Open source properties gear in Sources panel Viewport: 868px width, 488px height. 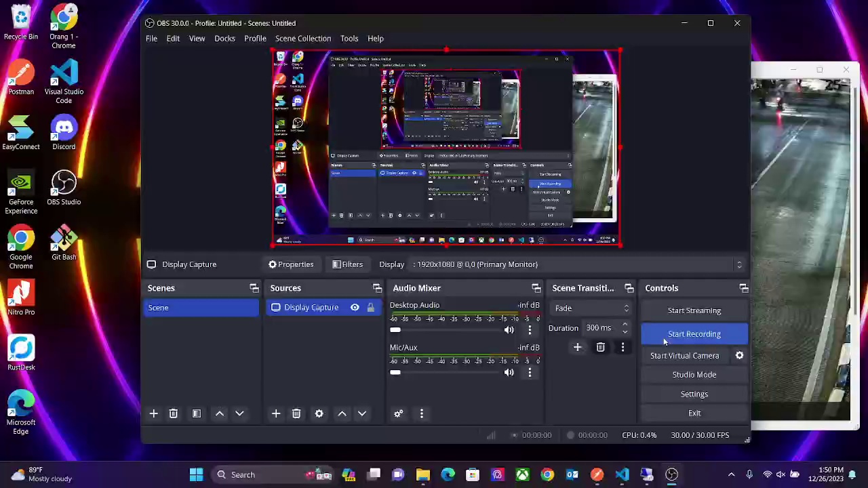(319, 413)
